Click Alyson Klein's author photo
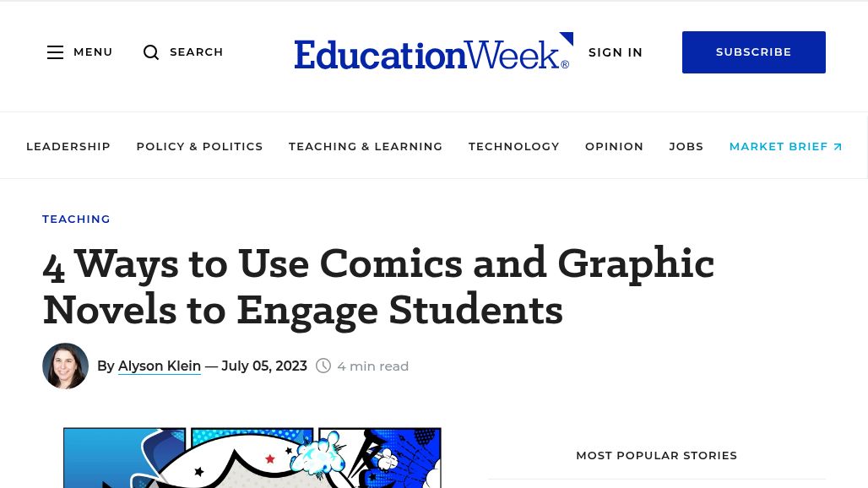 (x=66, y=366)
